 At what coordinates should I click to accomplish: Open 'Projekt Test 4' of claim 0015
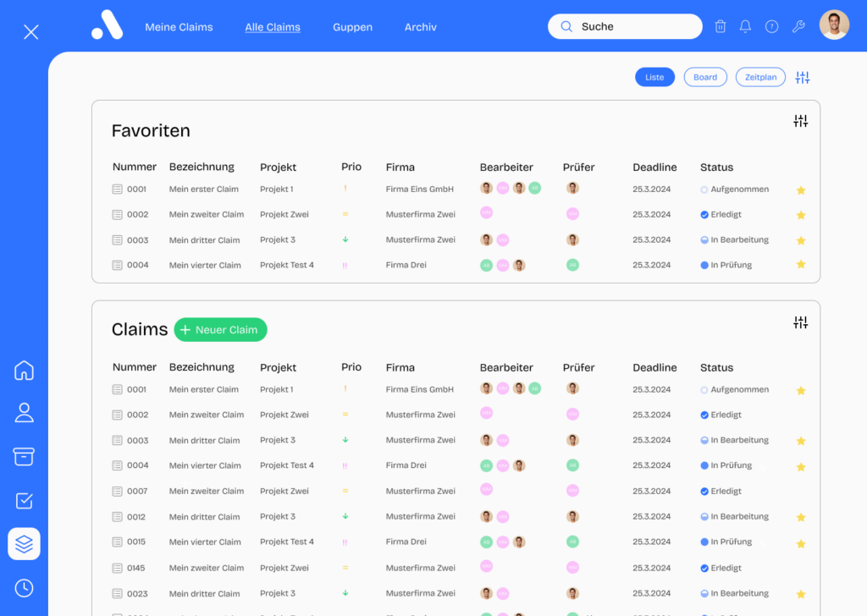click(x=286, y=542)
